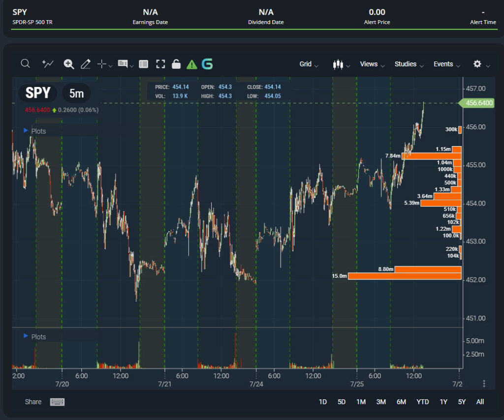Click the zoom-in magnifier icon
504x420 pixels.
pos(69,64)
